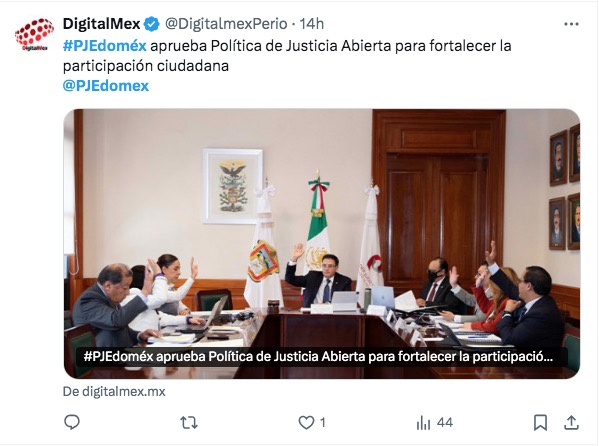Image resolution: width=599 pixels, height=446 pixels.
Task: Click the blue verified badge
Action: pyautogui.click(x=152, y=24)
